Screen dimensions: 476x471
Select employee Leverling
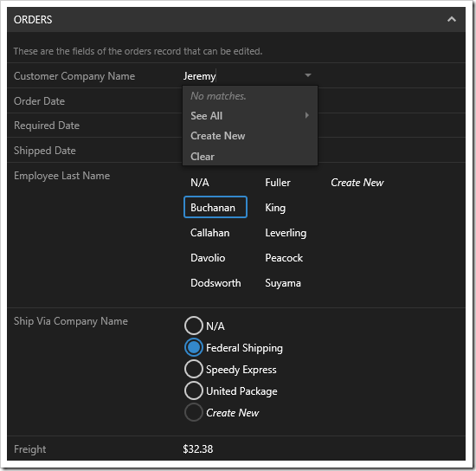[286, 233]
